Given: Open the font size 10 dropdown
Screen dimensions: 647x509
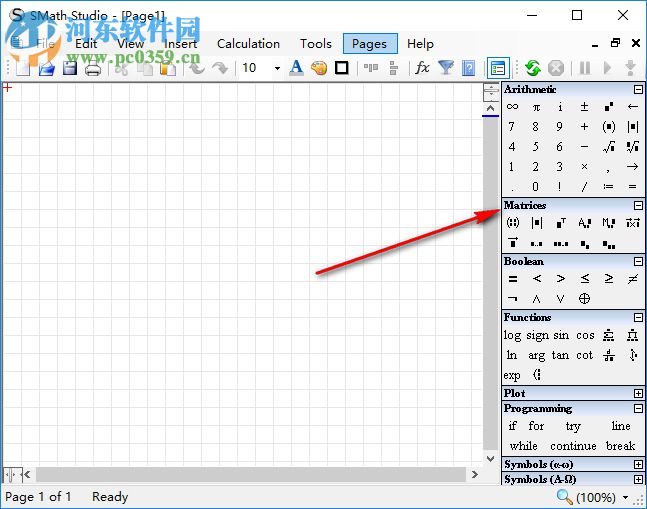Looking at the screenshot, I should click(x=277, y=68).
